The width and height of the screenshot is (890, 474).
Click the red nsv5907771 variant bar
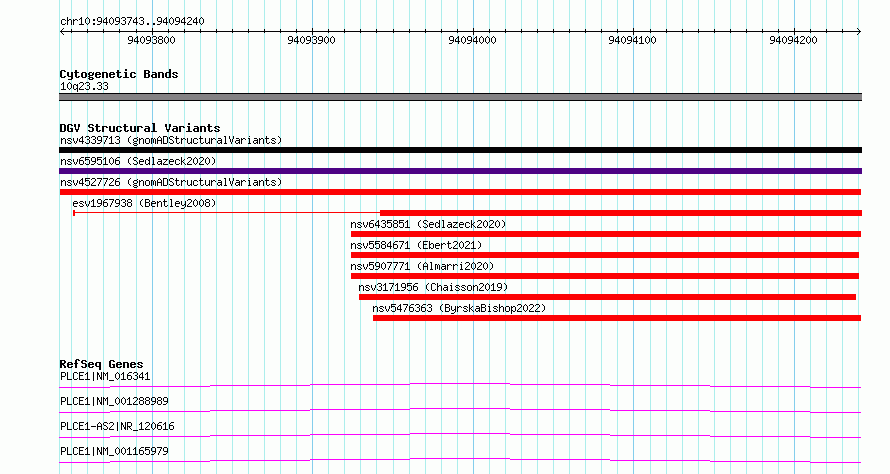(604, 276)
